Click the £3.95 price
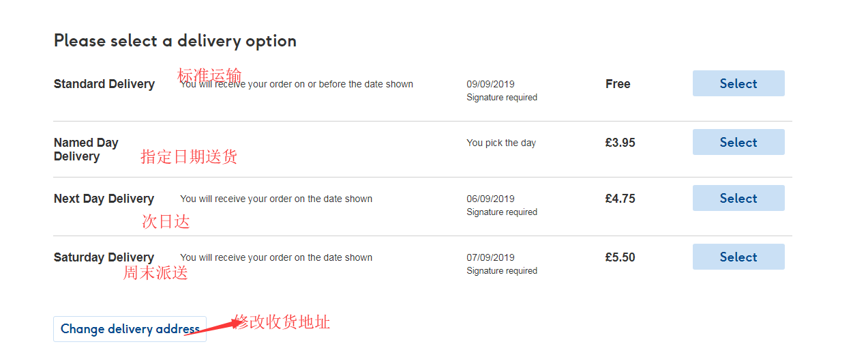 click(620, 143)
